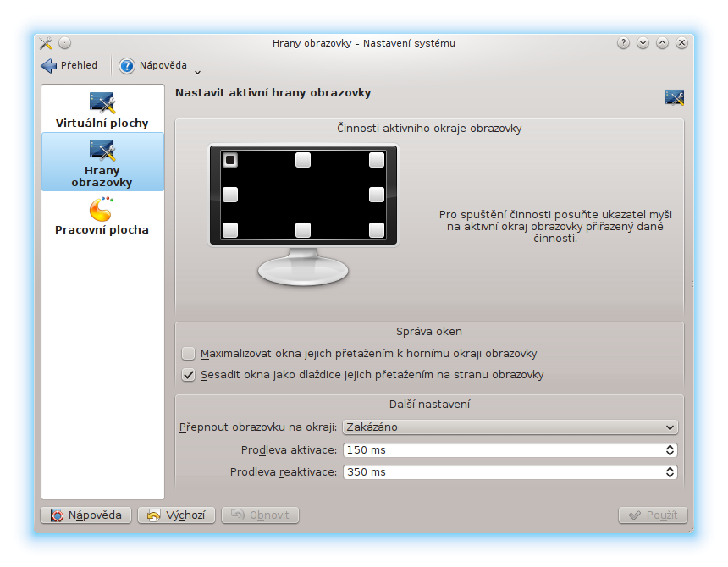Screen dimensions: 728x567
Task: Click the bottom Nápověda button
Action: pos(85,515)
